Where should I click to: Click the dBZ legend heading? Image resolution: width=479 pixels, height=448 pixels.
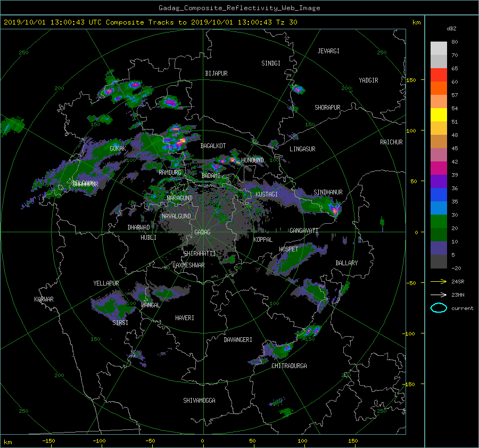coord(451,29)
